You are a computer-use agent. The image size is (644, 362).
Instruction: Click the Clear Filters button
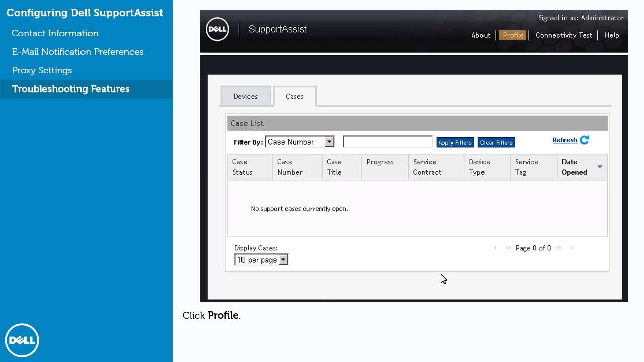(496, 143)
